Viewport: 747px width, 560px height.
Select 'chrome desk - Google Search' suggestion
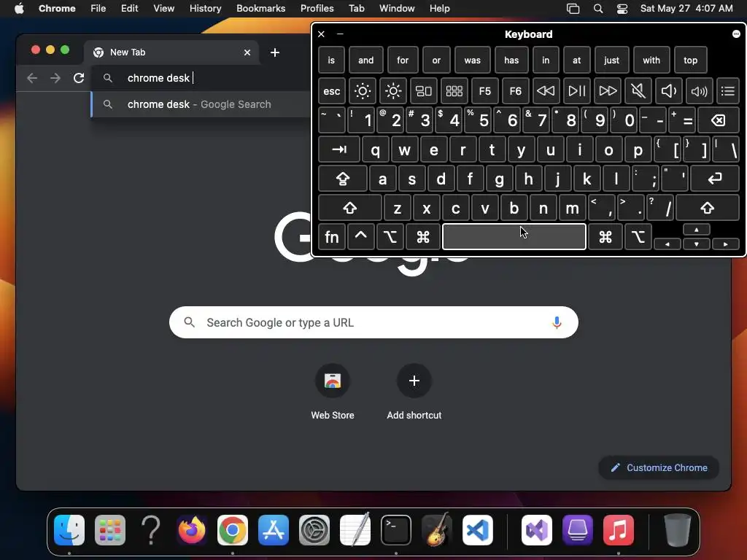(x=200, y=104)
